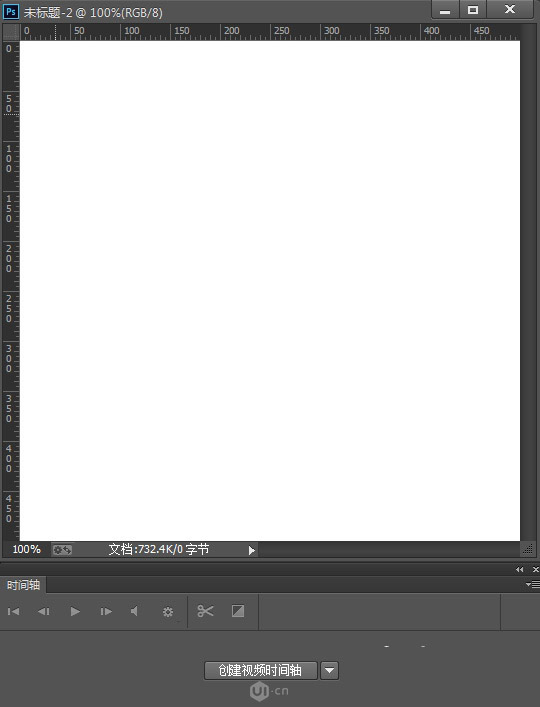
Task: Expand document info arrow in status bar
Action: point(252,550)
